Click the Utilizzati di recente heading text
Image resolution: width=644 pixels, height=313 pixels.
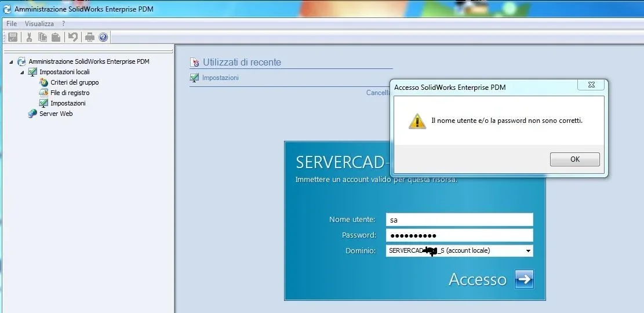pos(242,63)
